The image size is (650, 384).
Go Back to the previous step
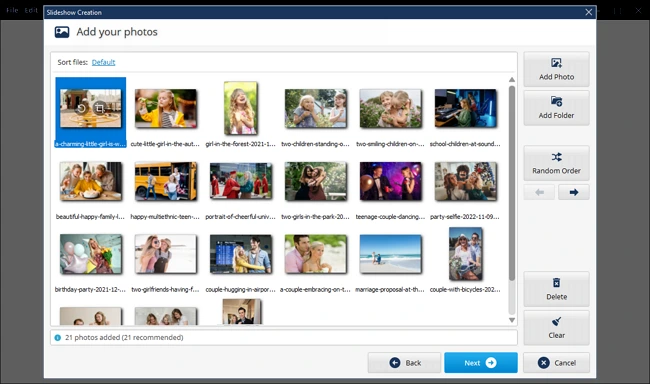click(404, 363)
